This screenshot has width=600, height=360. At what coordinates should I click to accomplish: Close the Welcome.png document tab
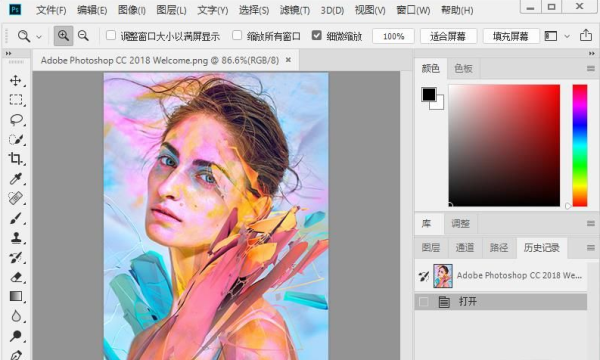point(289,60)
